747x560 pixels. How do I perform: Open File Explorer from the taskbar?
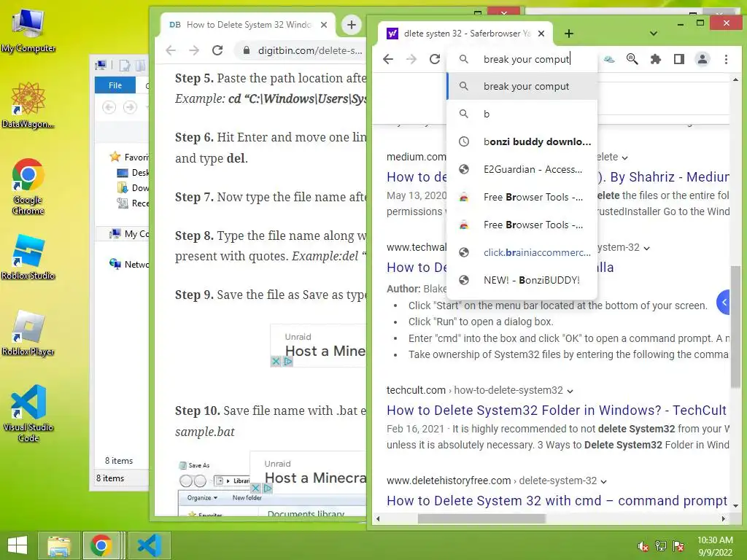59,545
